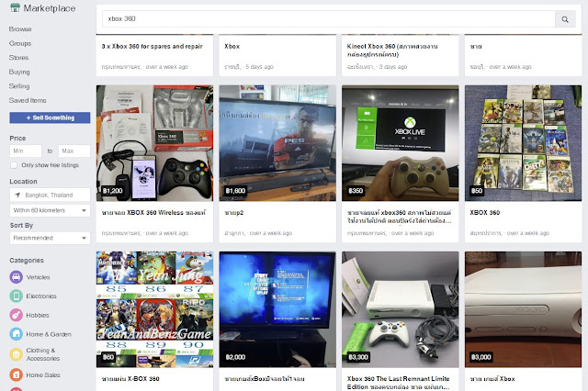Click the xbox 360 search box
The width and height of the screenshot is (588, 391).
point(329,18)
